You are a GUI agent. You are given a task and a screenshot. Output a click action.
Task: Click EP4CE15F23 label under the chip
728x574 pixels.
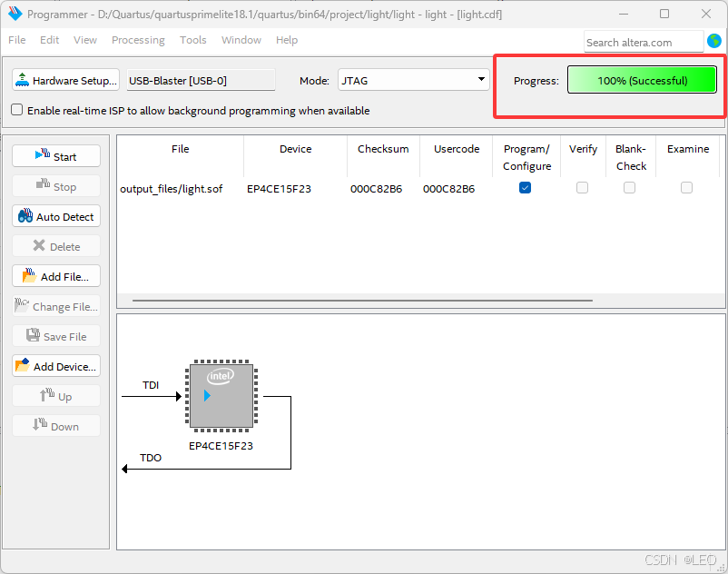click(x=221, y=446)
